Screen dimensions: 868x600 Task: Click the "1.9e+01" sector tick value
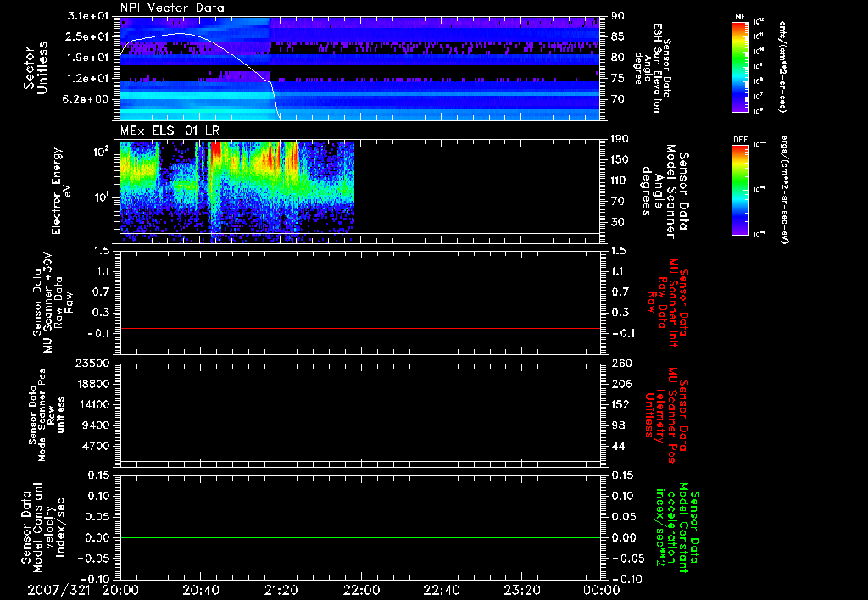[x=87, y=58]
